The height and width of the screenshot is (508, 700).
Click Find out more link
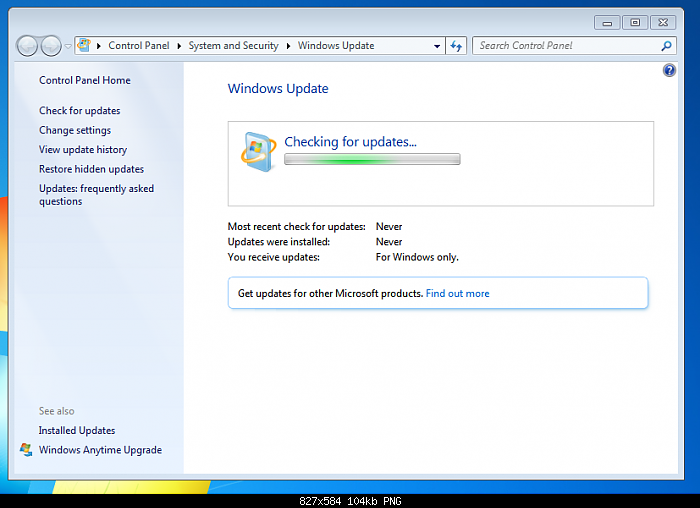[458, 294]
